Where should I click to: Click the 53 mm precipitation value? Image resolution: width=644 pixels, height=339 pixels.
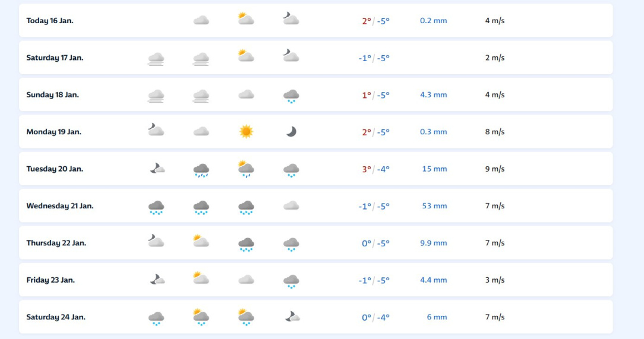point(434,206)
